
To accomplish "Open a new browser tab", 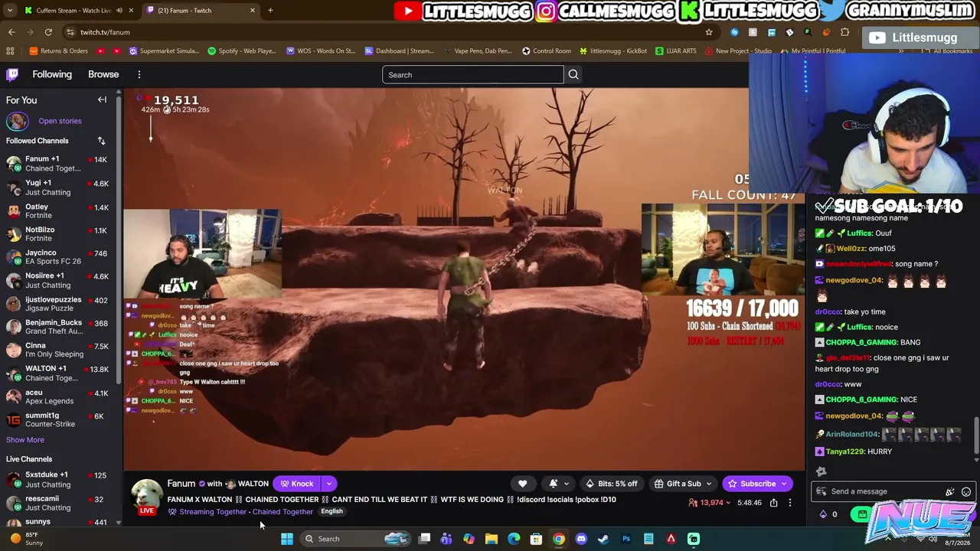I will [270, 10].
